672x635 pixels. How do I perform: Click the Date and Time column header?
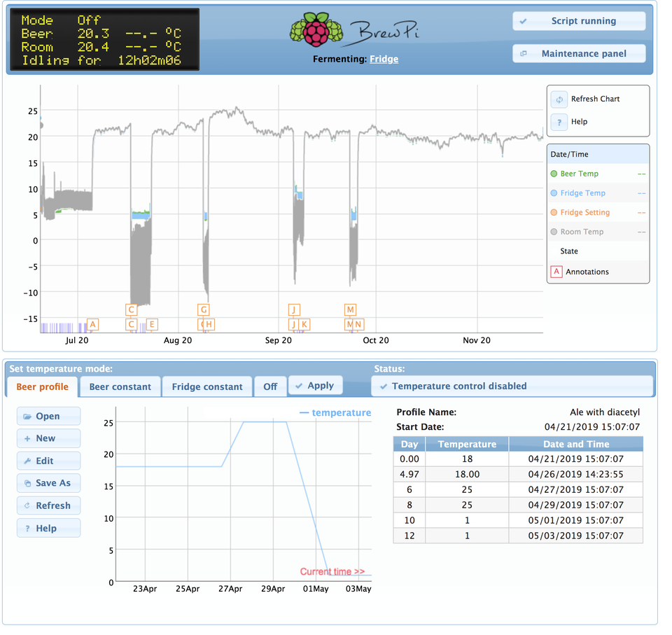pos(576,445)
